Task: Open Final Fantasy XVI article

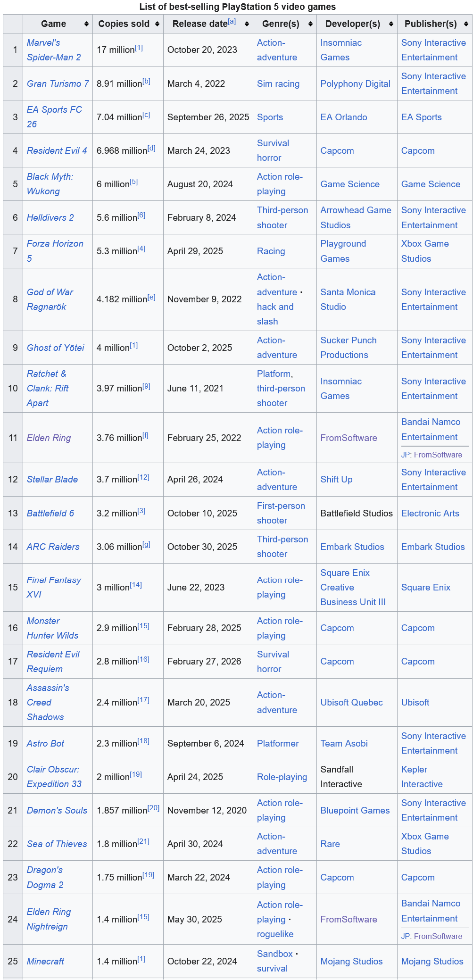Action: (x=54, y=587)
